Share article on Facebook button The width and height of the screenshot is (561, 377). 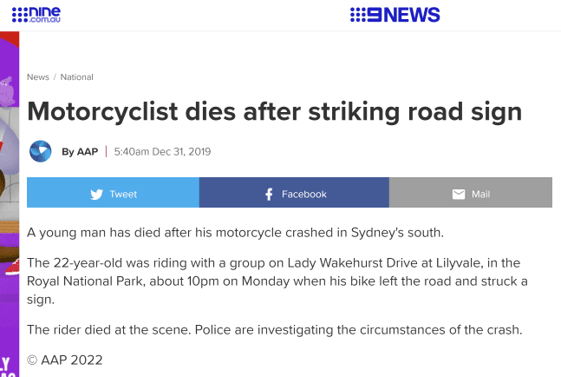click(x=294, y=192)
